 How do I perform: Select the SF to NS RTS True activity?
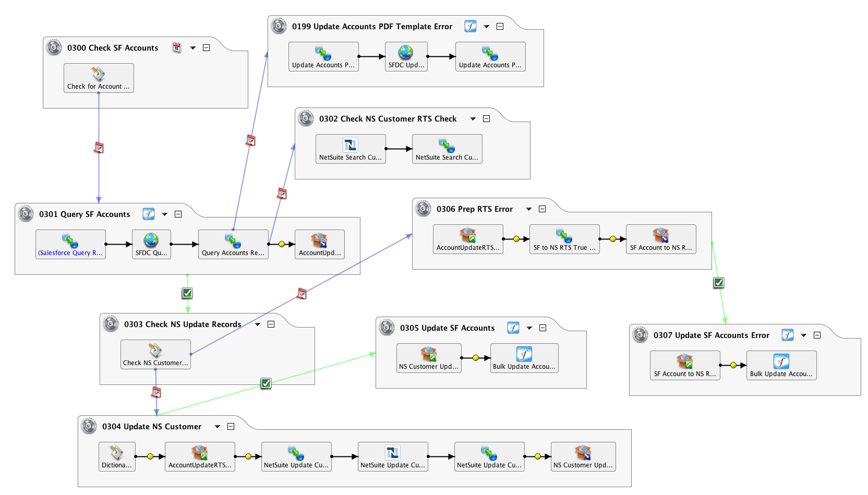[564, 239]
